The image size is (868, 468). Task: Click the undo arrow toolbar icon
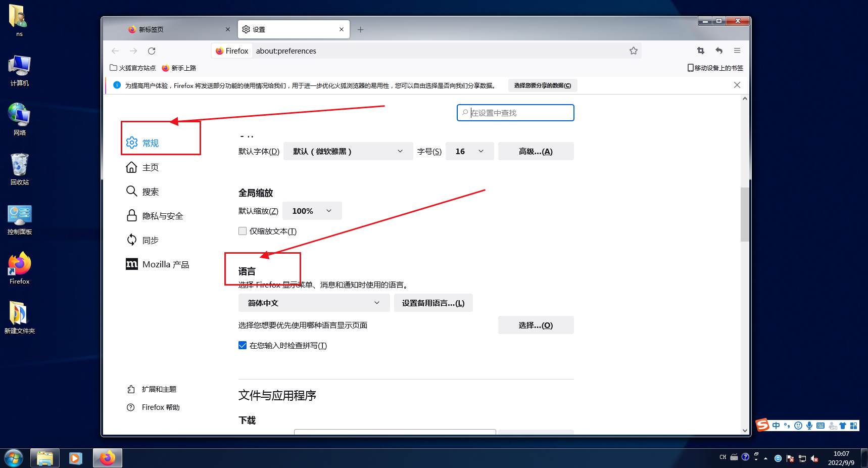pos(719,51)
